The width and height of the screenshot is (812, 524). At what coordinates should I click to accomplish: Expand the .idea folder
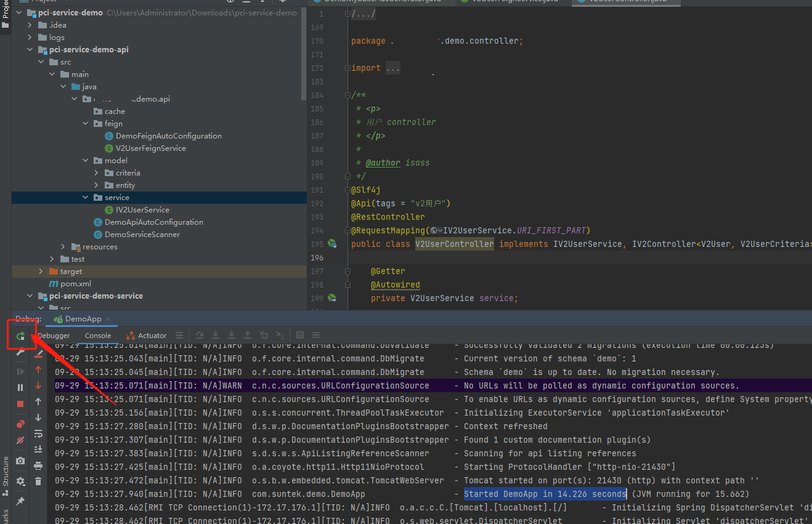coord(30,25)
